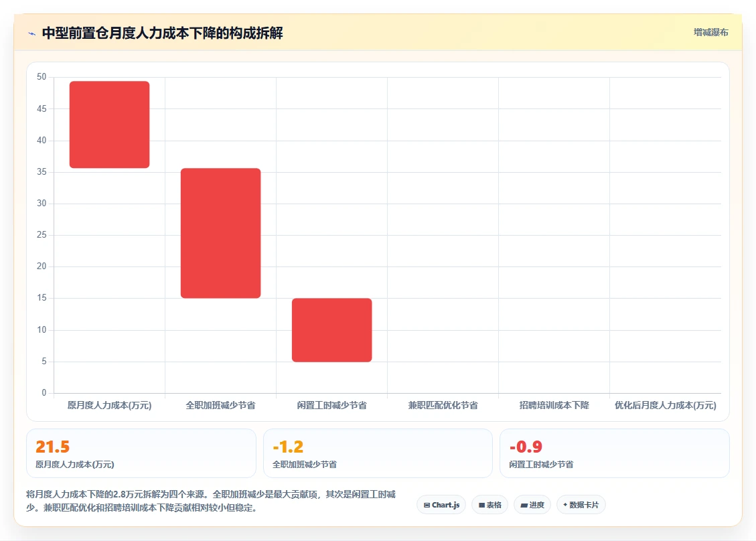Click the 数据卡片 pill tag
The image size is (756, 541).
tap(581, 505)
